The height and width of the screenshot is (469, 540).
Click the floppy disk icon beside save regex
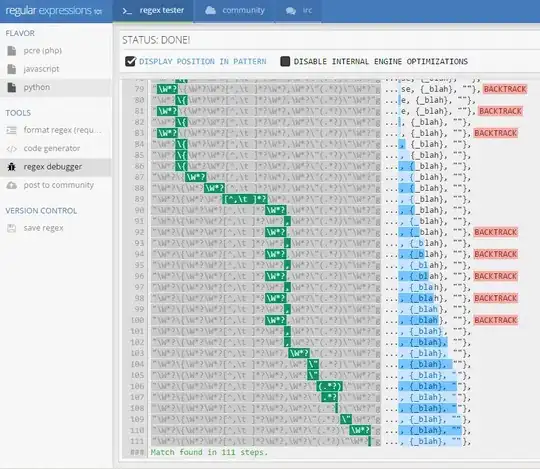[12, 228]
